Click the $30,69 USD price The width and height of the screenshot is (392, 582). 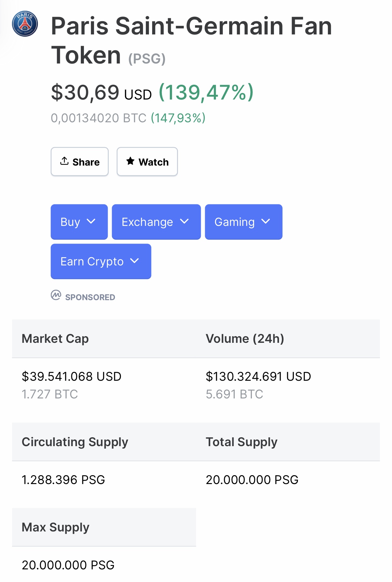(x=101, y=93)
